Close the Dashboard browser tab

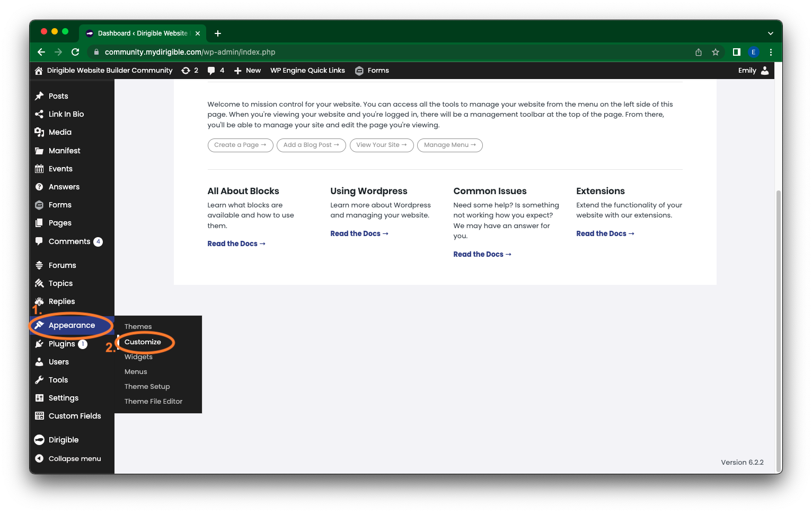[x=198, y=33]
